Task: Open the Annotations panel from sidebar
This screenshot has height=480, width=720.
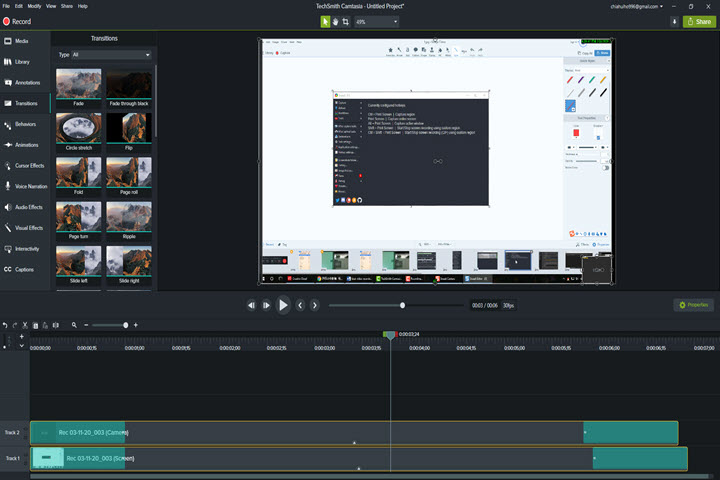Action: [x=25, y=82]
